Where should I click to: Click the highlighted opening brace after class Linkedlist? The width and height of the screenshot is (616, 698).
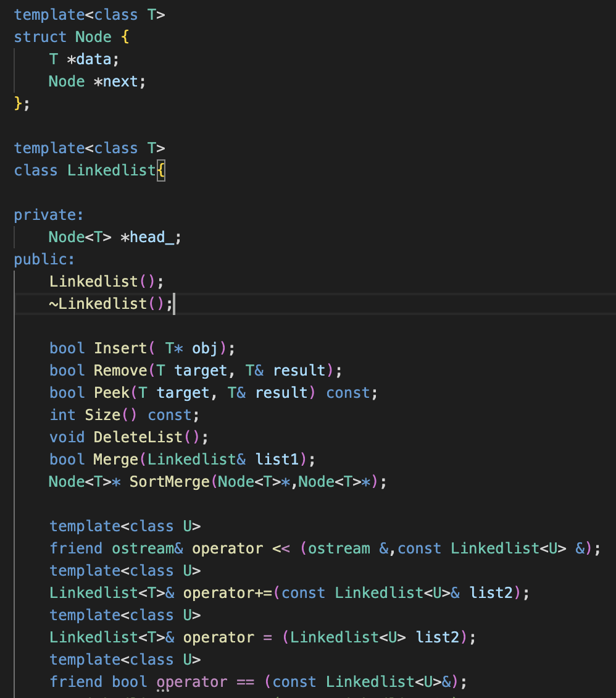[160, 170]
